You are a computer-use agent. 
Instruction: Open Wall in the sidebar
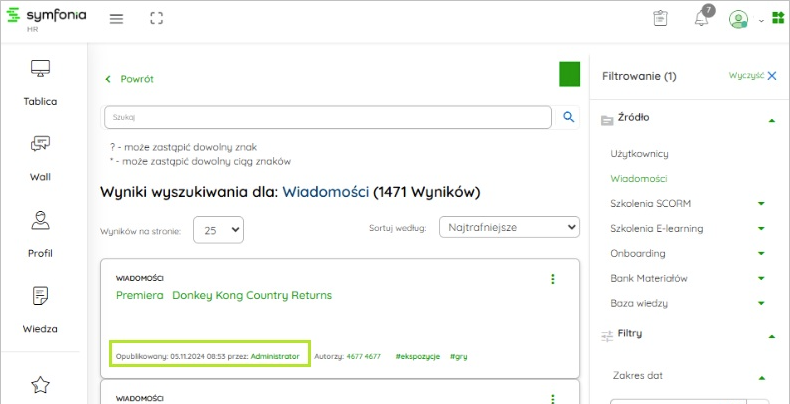40,158
